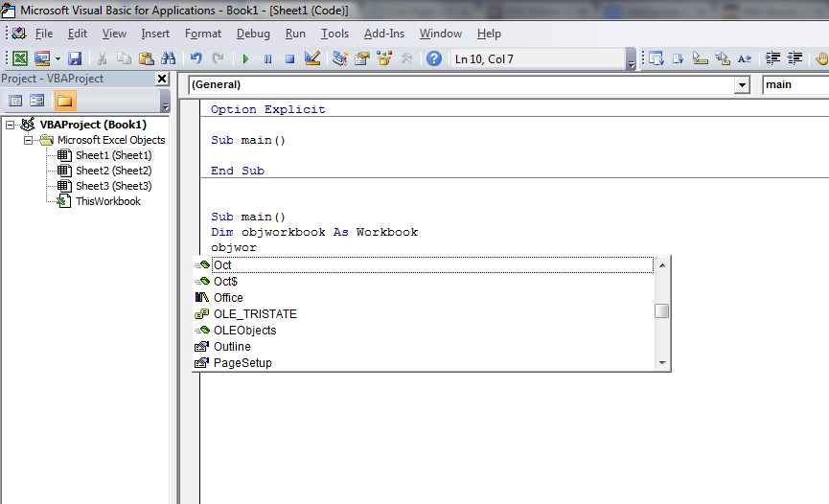The image size is (829, 504).
Task: Click the Quick Info icon
Action: pos(700,58)
